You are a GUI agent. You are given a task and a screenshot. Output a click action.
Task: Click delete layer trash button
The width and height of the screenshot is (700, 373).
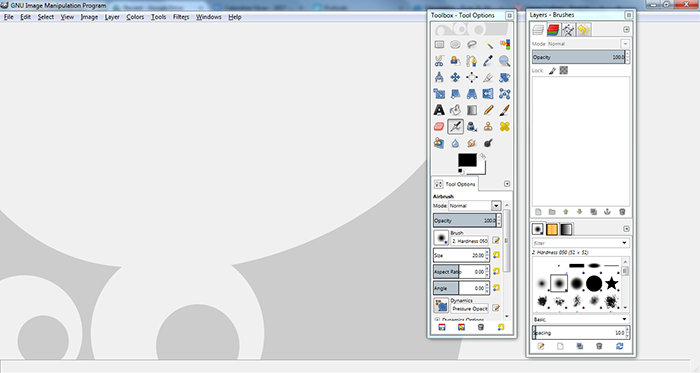622,212
